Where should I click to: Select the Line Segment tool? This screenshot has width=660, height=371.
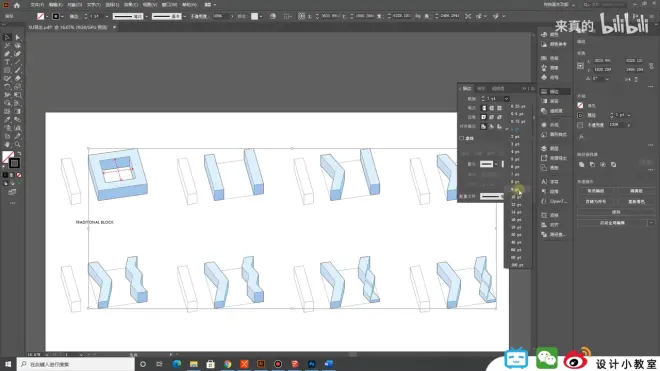click(18, 62)
